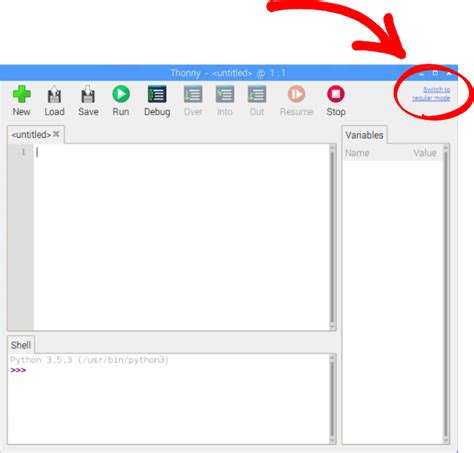This screenshot has width=474, height=453.
Task: Open the Shell tab
Action: coord(21,345)
